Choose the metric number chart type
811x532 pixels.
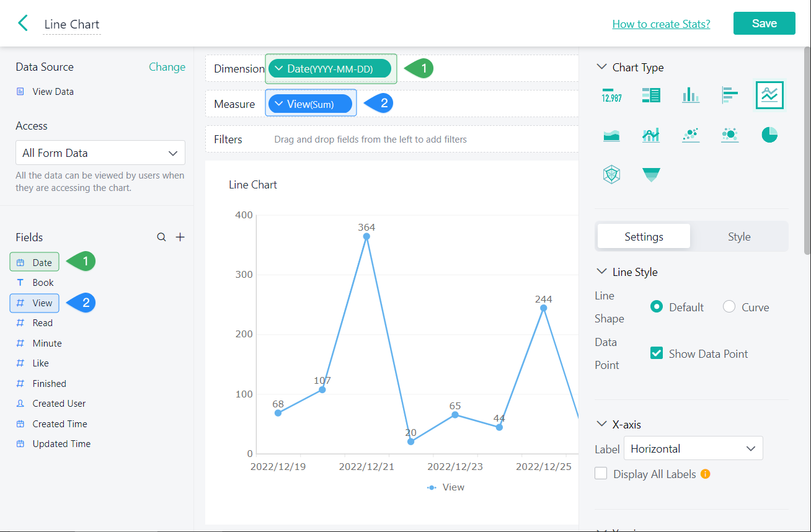point(611,95)
